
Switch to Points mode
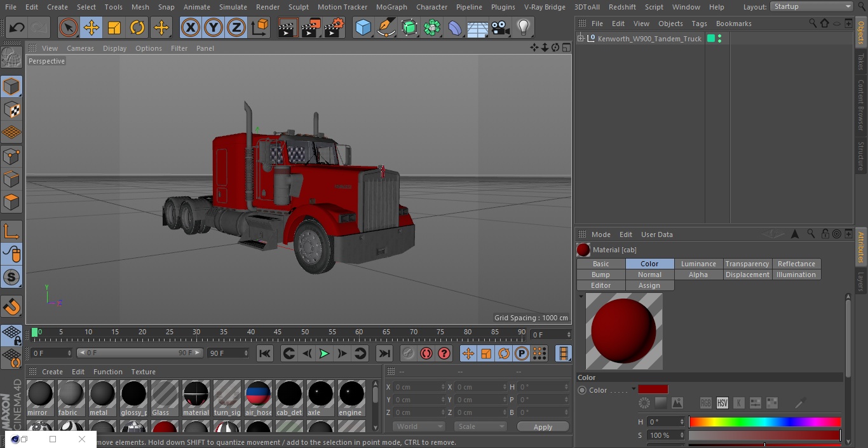coord(11,156)
